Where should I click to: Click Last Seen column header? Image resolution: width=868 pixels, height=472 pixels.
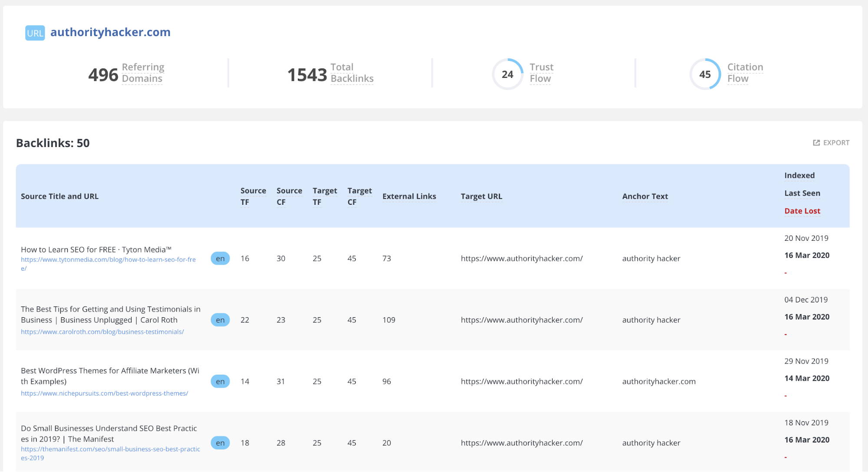tap(802, 193)
